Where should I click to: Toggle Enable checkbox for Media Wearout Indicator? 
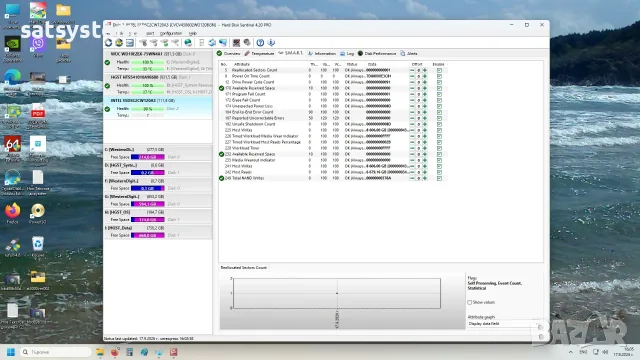tap(439, 160)
